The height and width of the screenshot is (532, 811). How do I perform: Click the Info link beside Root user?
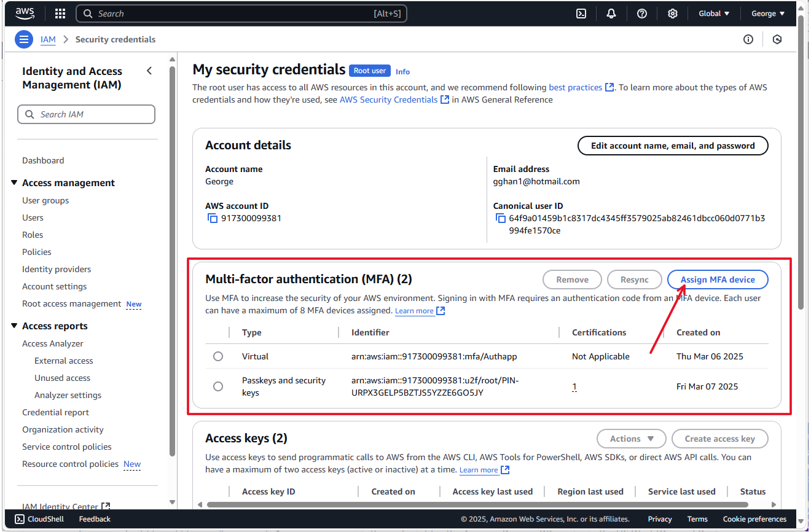point(402,71)
